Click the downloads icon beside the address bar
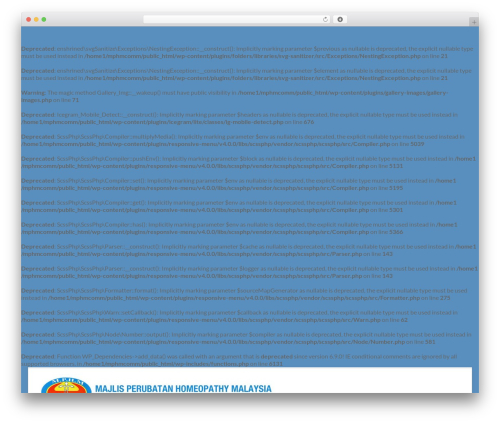Screen dimensions: 500x423 click(x=340, y=20)
